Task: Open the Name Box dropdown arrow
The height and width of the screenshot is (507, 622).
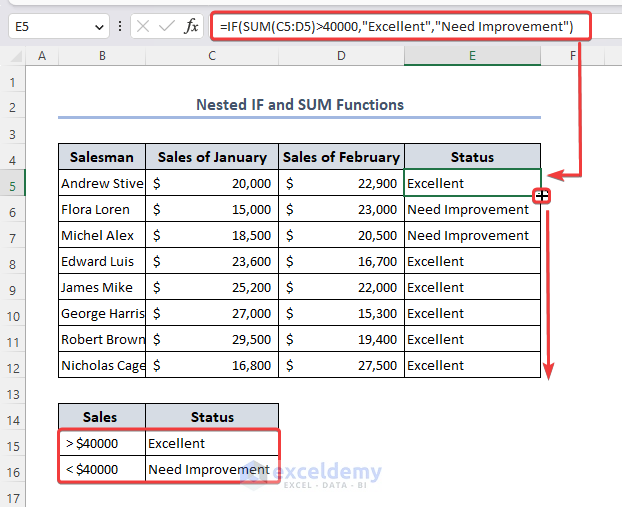Action: 99,26
